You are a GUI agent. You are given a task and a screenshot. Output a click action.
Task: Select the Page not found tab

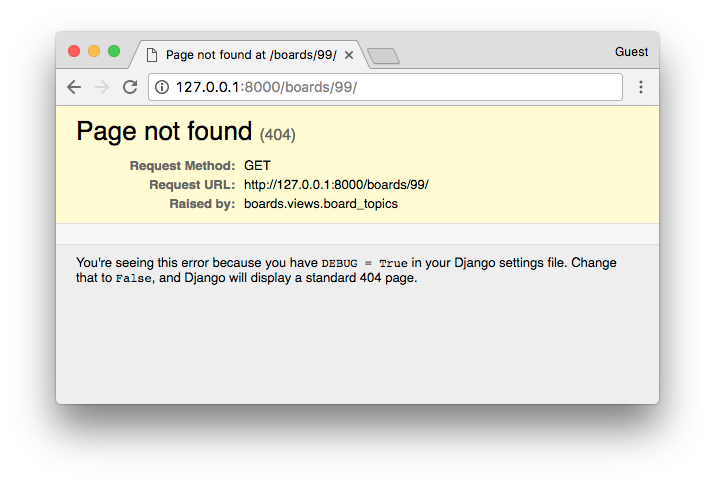pyautogui.click(x=249, y=55)
